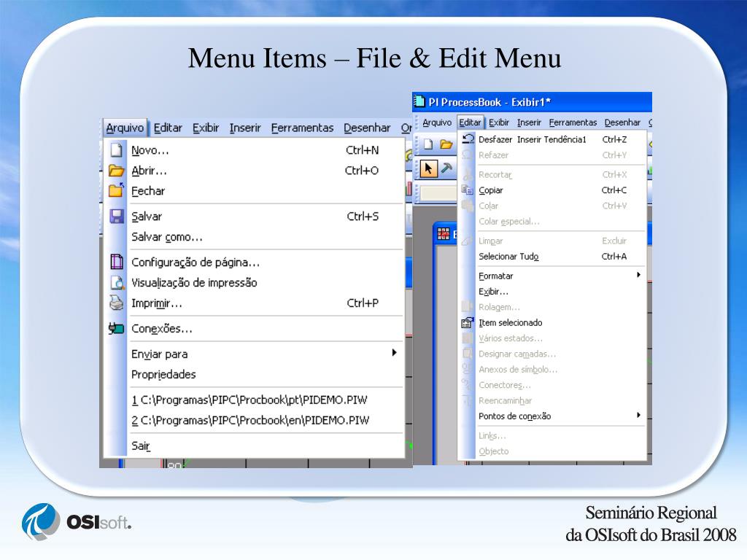Choose Item selecionado menu entry

tap(551, 322)
